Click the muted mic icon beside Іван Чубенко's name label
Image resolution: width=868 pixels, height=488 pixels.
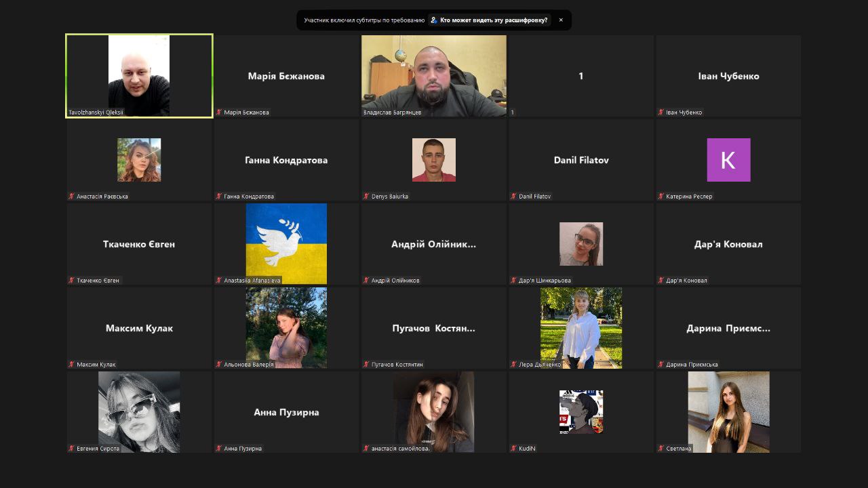coord(661,113)
